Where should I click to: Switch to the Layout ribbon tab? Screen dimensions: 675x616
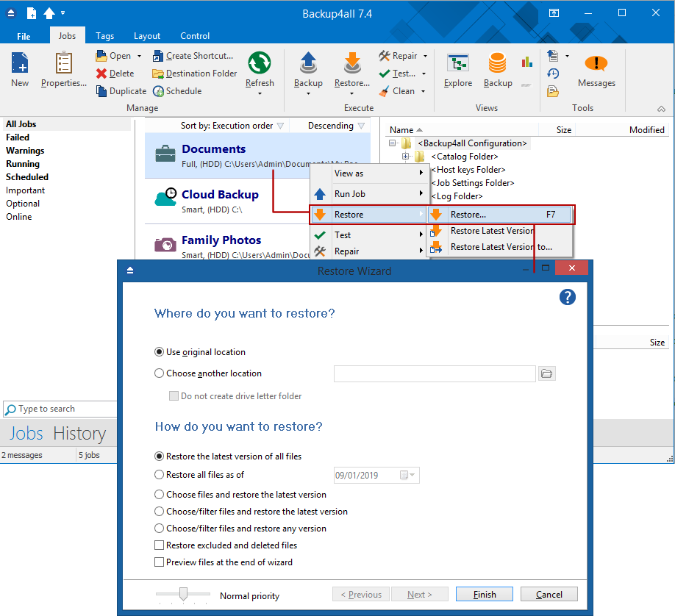[x=146, y=35]
